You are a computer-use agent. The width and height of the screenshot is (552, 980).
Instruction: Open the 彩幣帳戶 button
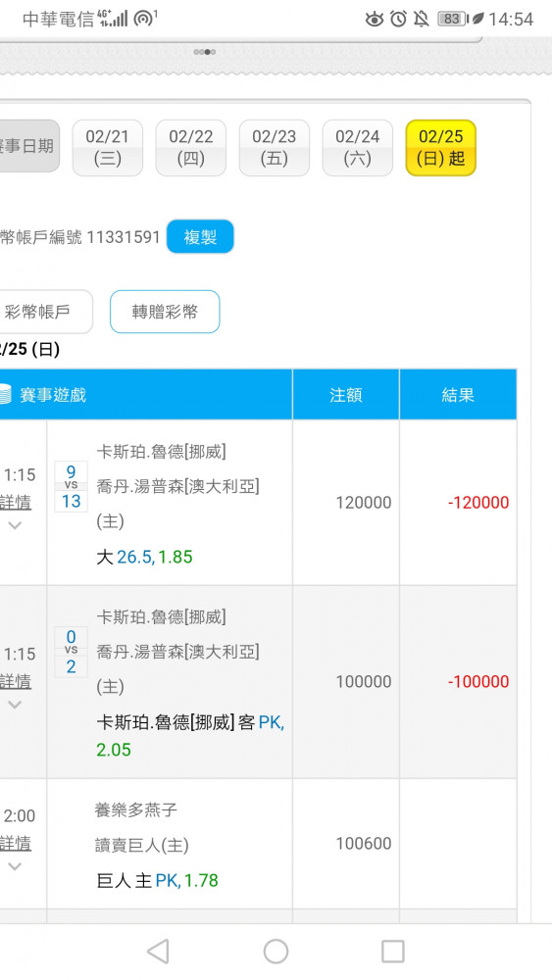pos(44,312)
